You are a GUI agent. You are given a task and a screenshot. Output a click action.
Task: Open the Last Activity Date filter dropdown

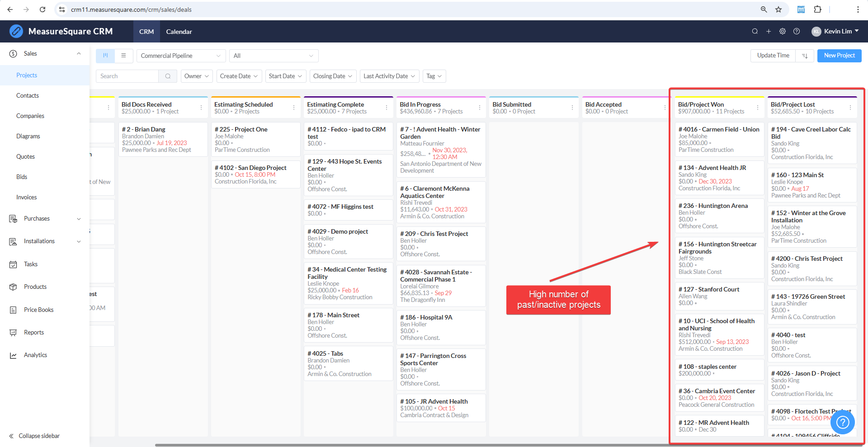click(x=389, y=76)
